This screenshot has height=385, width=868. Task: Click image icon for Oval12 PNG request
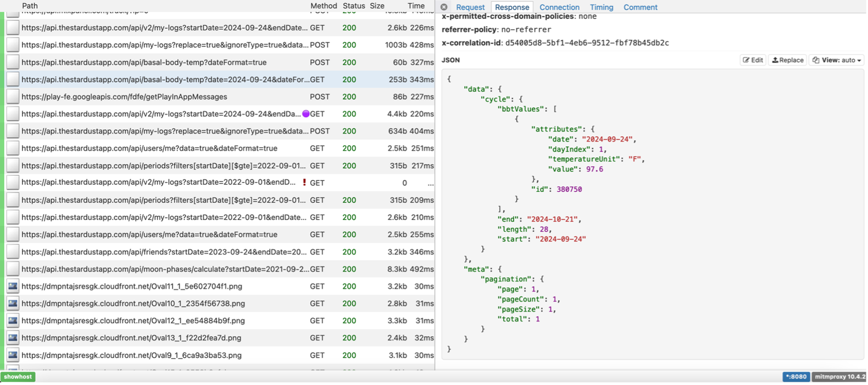(x=13, y=320)
